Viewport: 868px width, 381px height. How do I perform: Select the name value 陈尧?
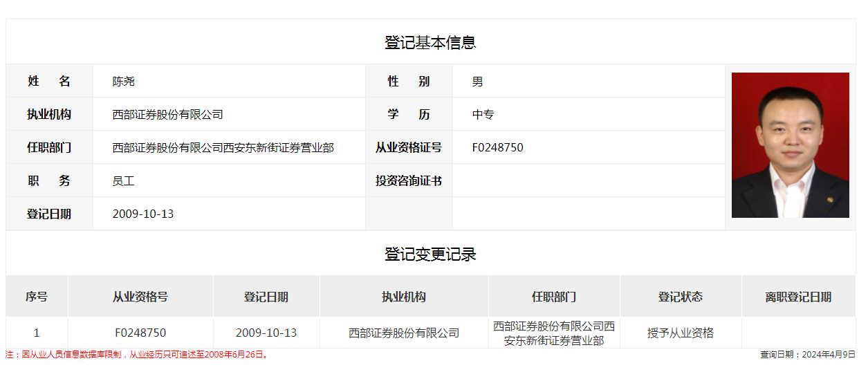pyautogui.click(x=124, y=81)
